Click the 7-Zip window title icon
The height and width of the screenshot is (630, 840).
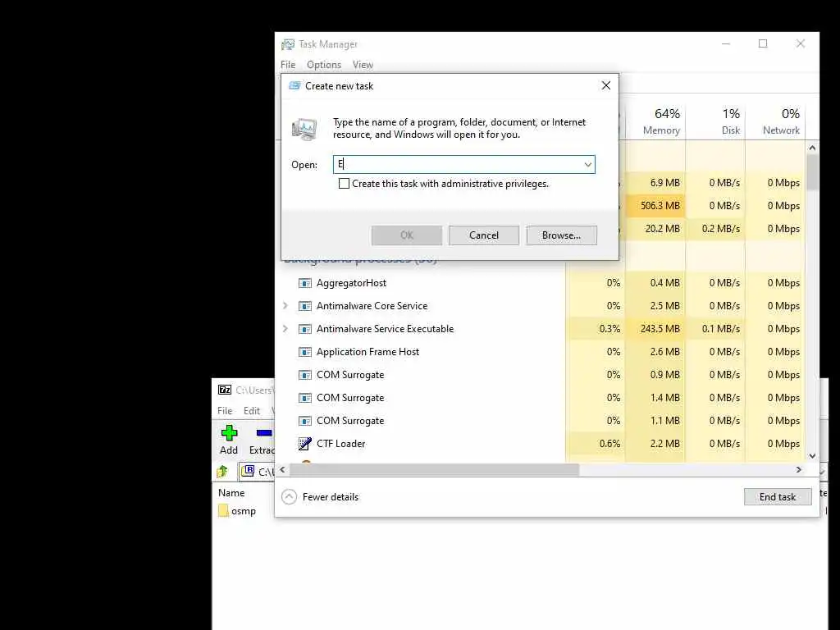point(225,390)
